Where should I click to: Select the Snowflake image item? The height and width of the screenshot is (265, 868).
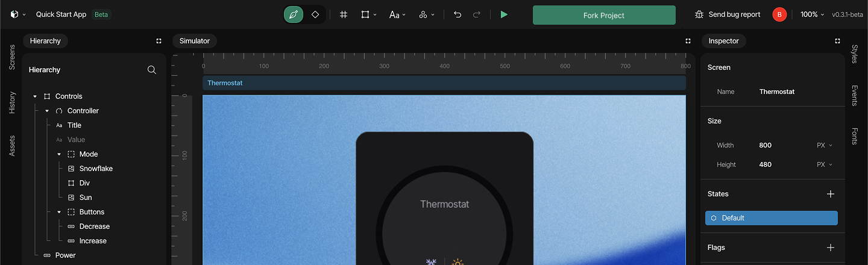tap(96, 169)
